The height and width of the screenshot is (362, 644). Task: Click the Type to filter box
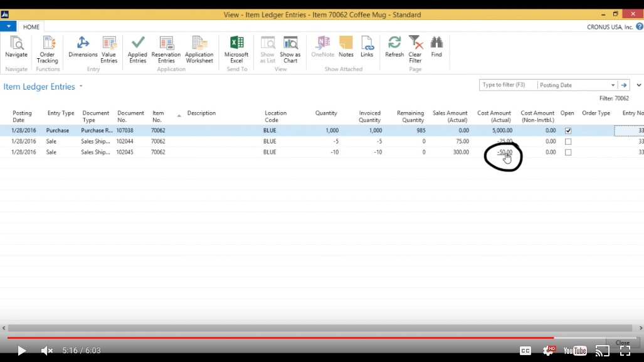(508, 85)
